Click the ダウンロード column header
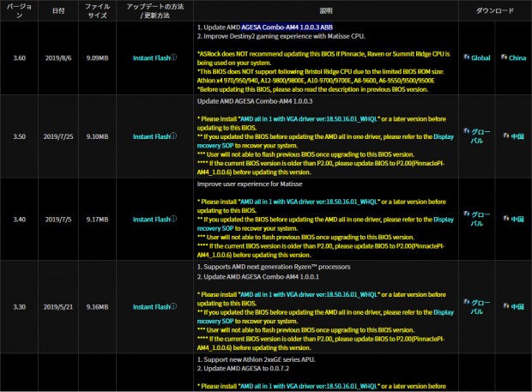The height and width of the screenshot is (392, 532). click(495, 11)
